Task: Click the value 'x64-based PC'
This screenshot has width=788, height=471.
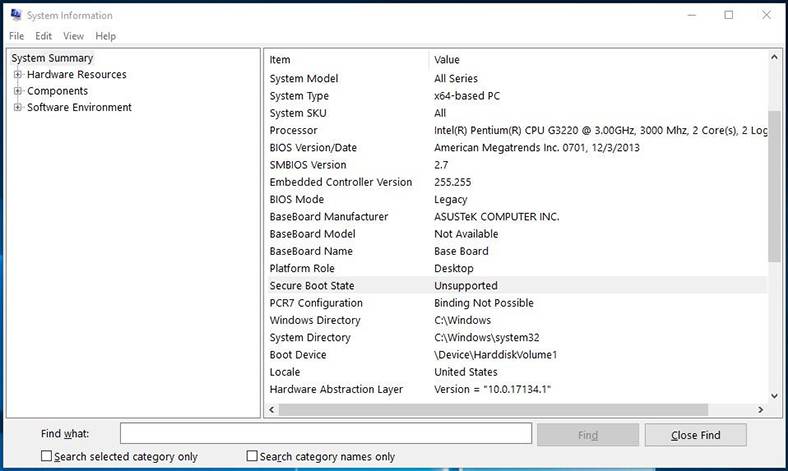Action: 467,96
